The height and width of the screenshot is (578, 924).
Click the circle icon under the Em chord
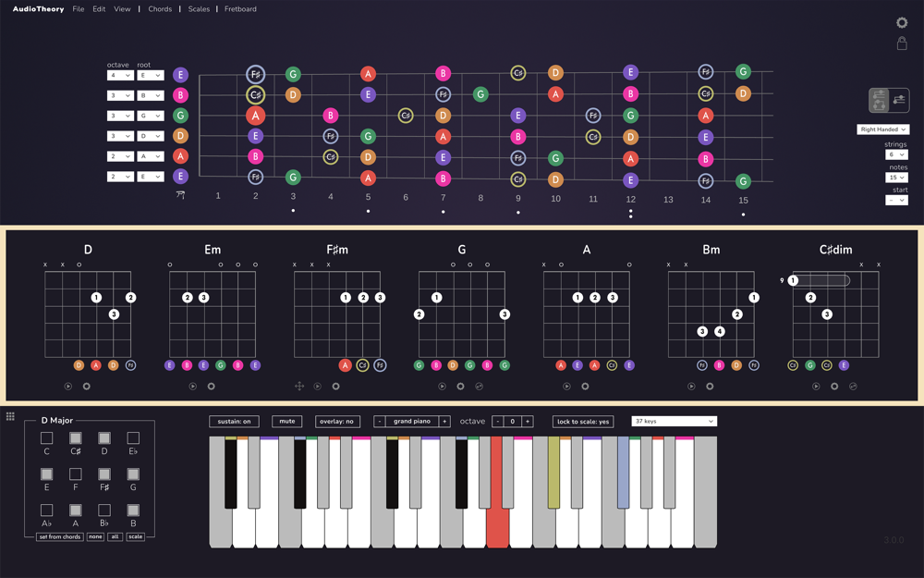click(x=211, y=387)
